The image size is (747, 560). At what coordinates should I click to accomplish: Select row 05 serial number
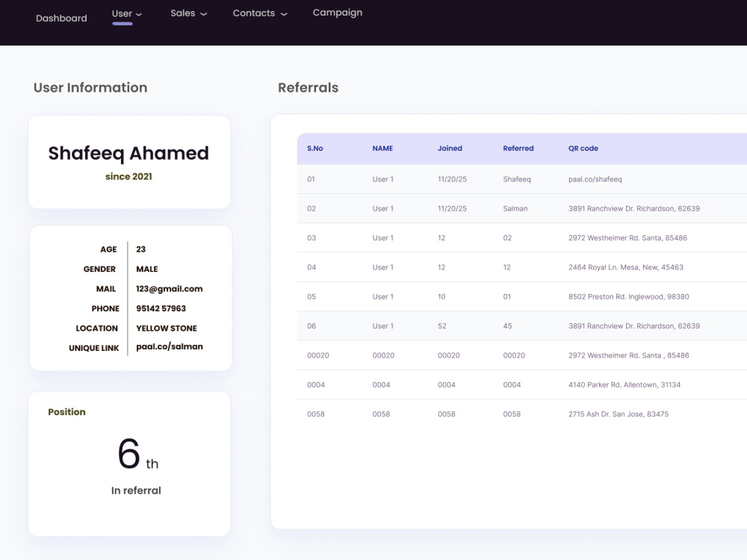point(311,296)
